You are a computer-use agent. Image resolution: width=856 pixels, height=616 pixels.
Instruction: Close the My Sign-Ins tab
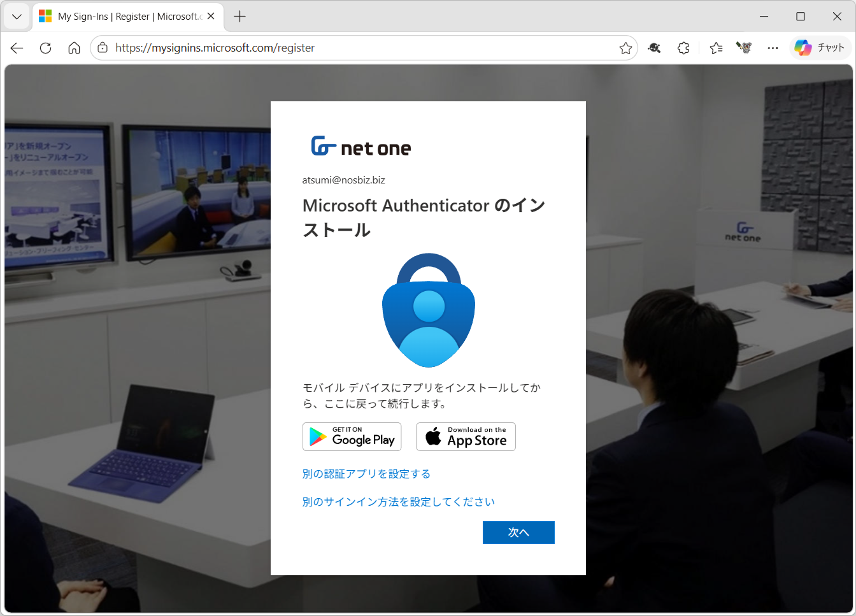click(x=211, y=17)
